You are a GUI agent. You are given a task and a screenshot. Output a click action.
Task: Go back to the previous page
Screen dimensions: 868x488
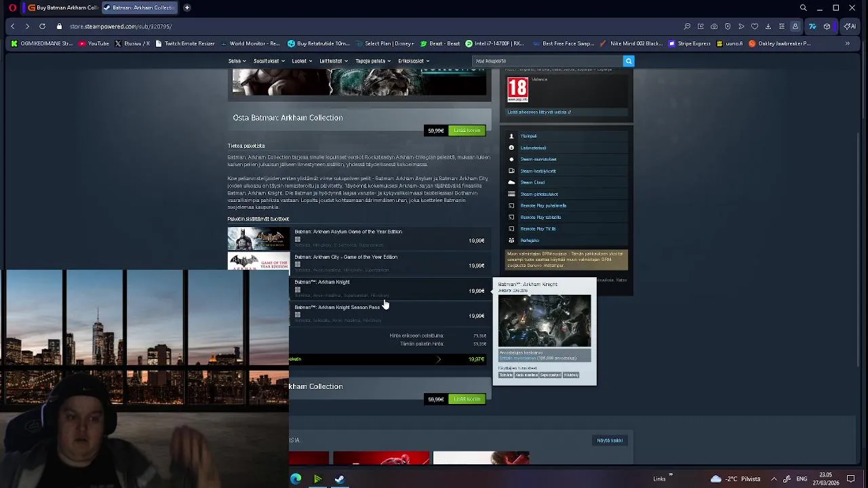coord(12,26)
